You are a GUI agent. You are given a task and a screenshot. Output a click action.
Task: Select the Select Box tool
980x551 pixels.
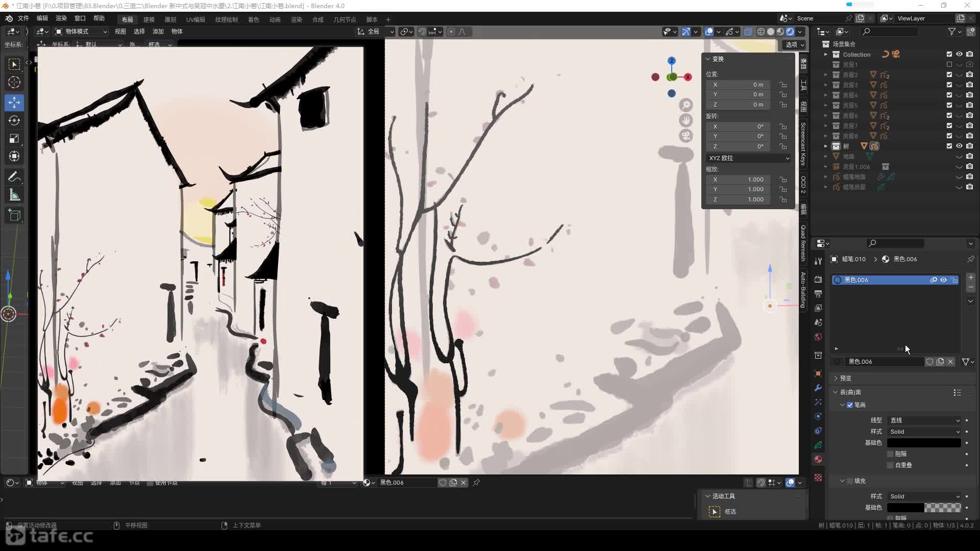14,64
